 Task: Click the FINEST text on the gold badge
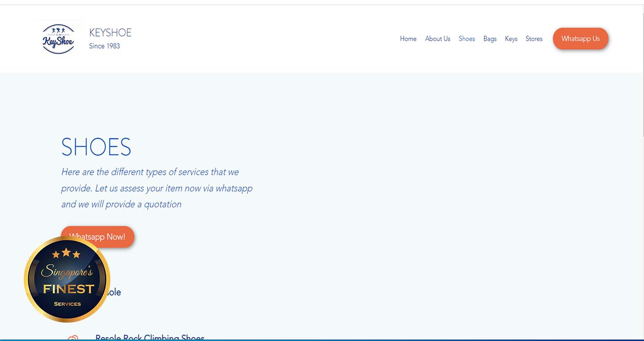click(x=68, y=289)
